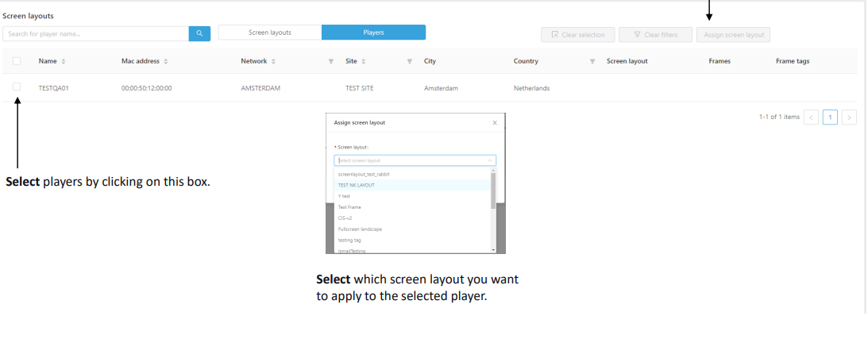Sort by Network column arrows
868x339 pixels.
(273, 61)
